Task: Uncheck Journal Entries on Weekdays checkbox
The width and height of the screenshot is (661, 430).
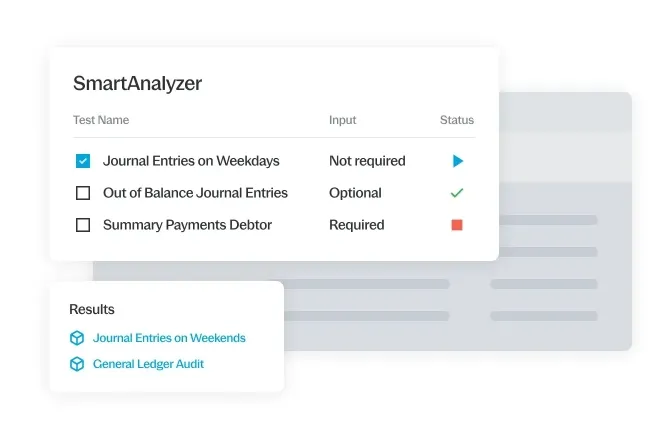Action: [83, 161]
